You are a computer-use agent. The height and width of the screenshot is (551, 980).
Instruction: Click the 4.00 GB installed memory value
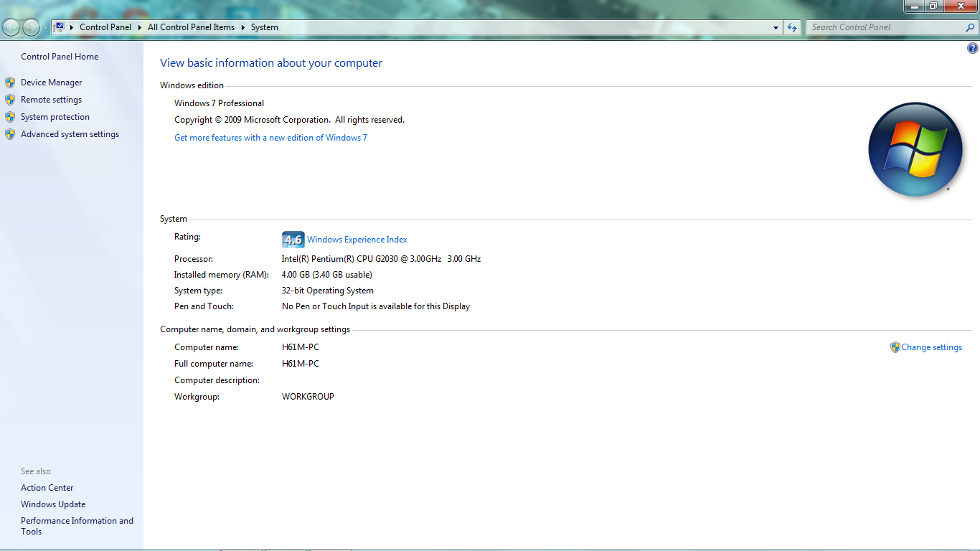(x=326, y=275)
